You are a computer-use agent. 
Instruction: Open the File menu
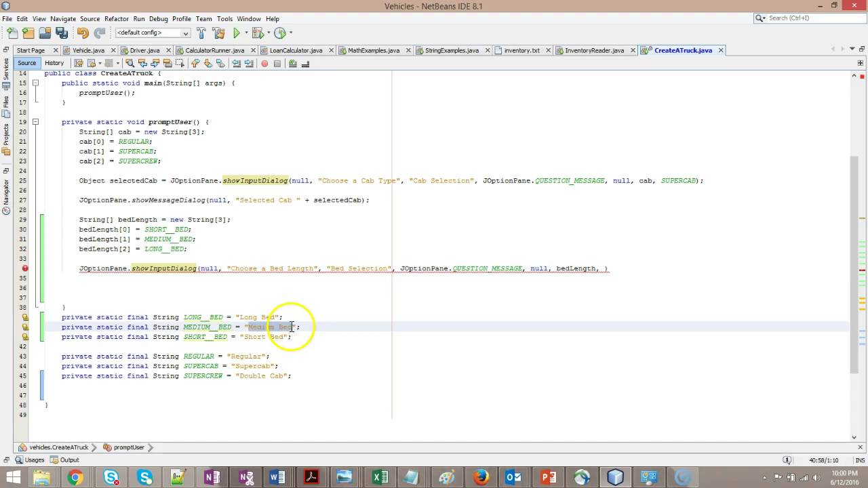click(x=7, y=19)
